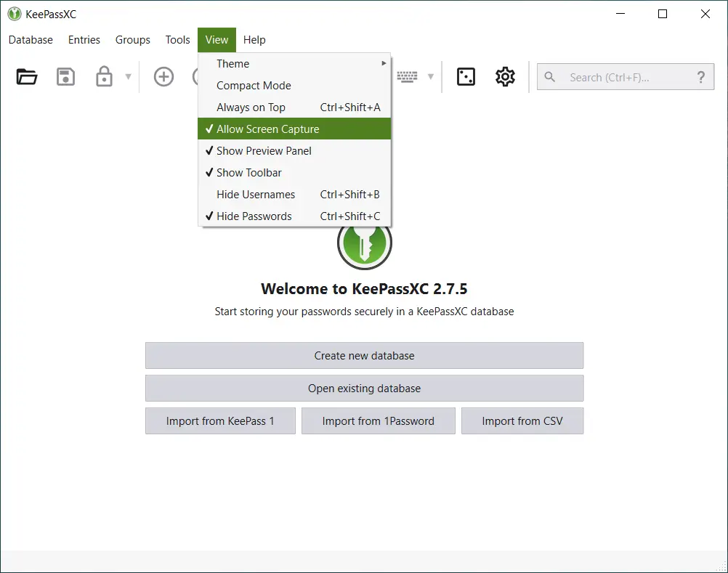Open the Help menu

(254, 40)
